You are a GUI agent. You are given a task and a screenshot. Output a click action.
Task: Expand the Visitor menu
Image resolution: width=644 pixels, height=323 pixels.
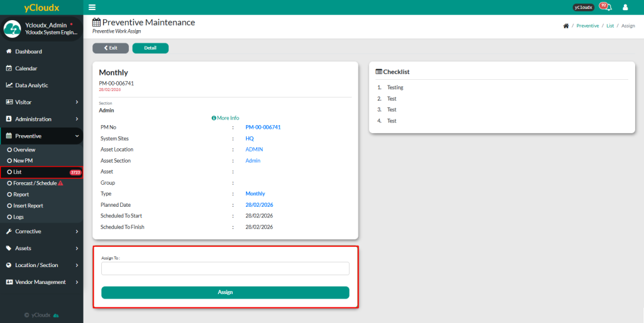point(41,102)
